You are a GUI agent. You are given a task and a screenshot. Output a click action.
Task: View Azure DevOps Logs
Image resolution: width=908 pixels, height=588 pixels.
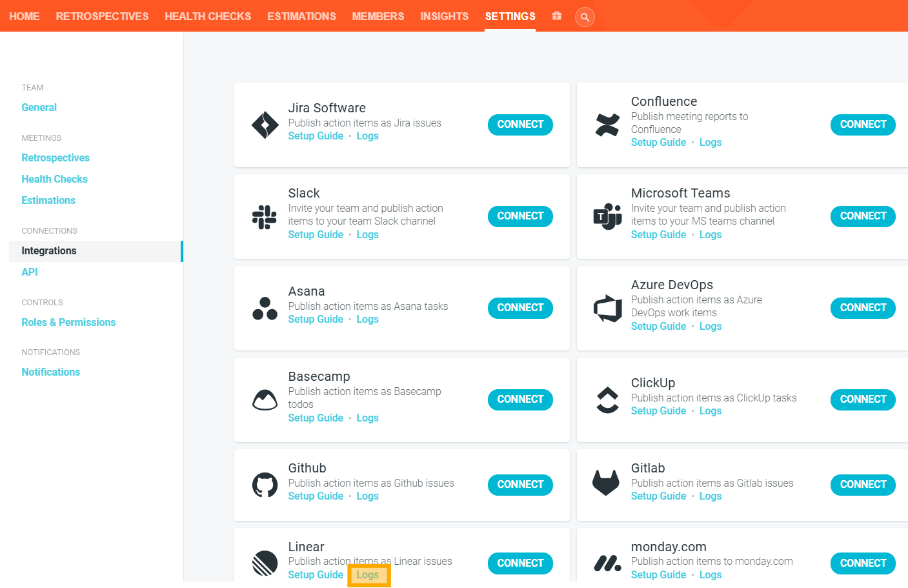710,327
